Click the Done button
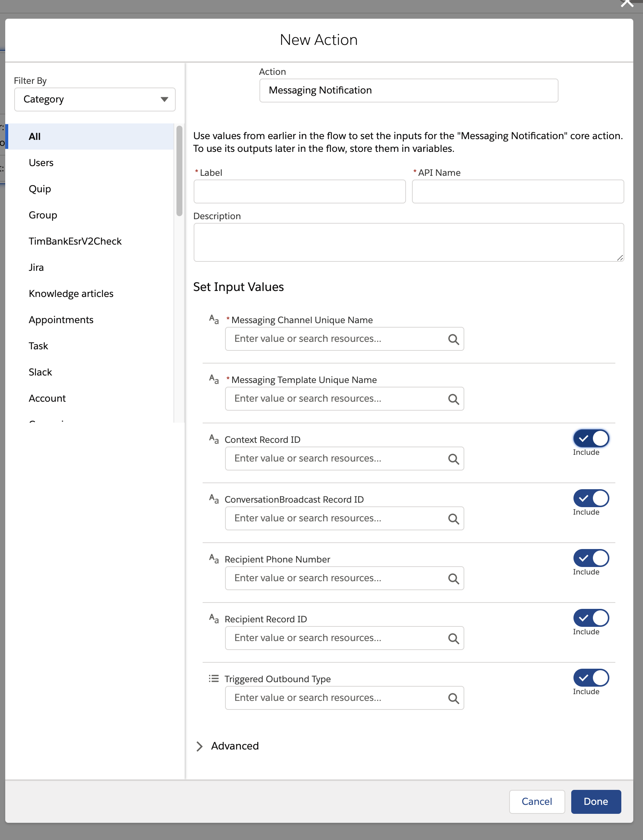 pyautogui.click(x=596, y=801)
